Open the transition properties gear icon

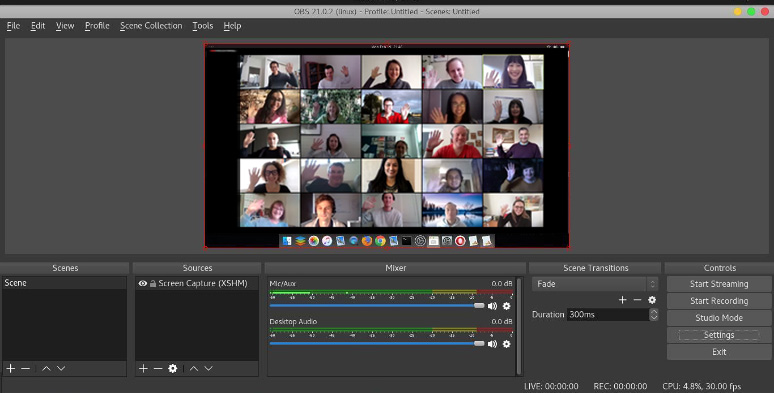[652, 300]
